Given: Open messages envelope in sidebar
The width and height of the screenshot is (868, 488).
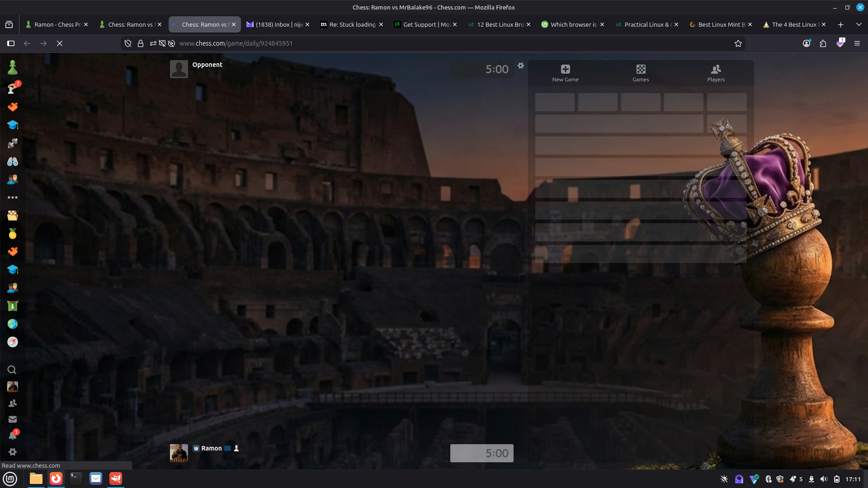Looking at the screenshot, I should [x=13, y=419].
